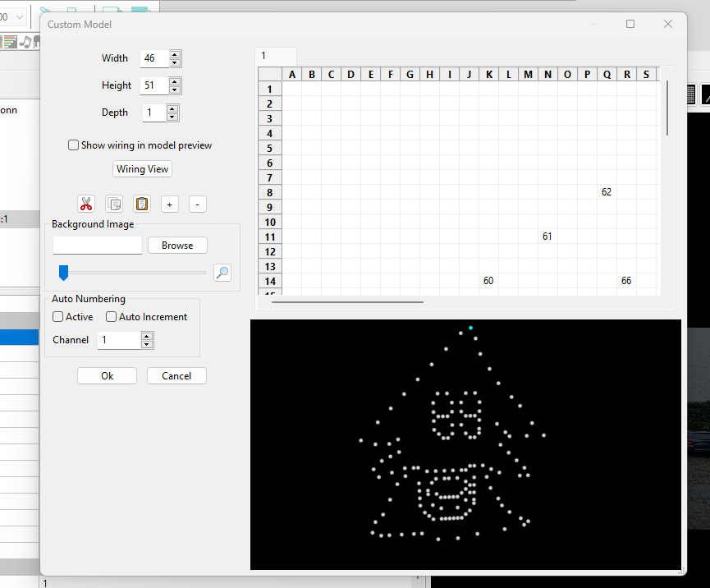The image size is (710, 588).
Task: Select row 8 header
Action: coord(270,192)
